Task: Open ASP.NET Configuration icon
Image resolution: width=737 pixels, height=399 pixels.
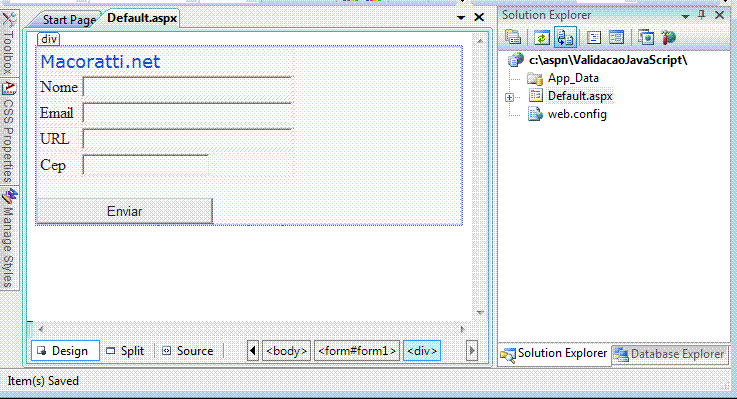Action: click(x=668, y=38)
